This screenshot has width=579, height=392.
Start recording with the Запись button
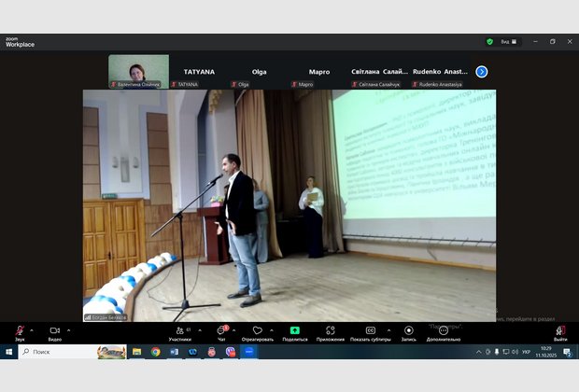coord(408,331)
